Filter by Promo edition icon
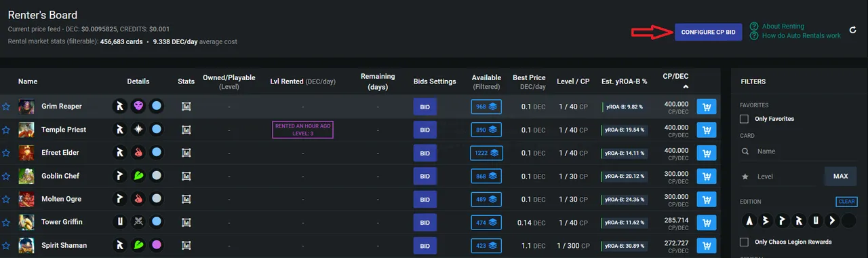Image resolution: width=868 pixels, height=258 pixels. pos(783,221)
